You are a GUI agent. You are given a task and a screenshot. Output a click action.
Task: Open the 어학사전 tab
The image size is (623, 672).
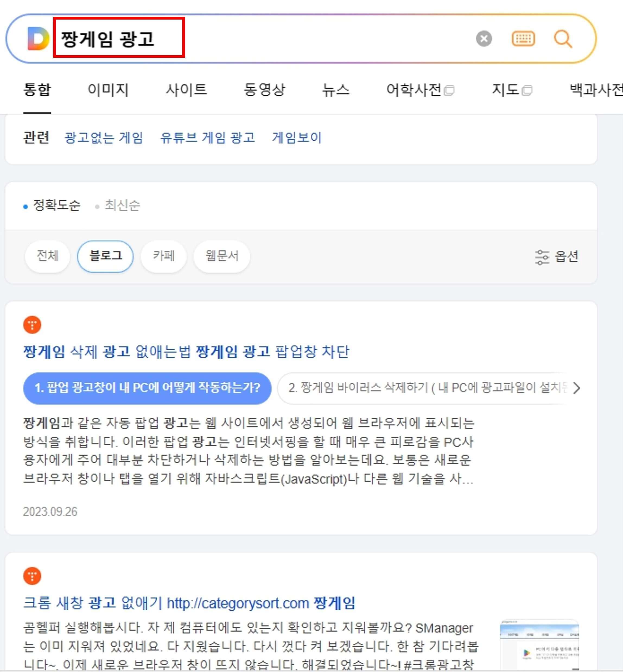(x=420, y=90)
